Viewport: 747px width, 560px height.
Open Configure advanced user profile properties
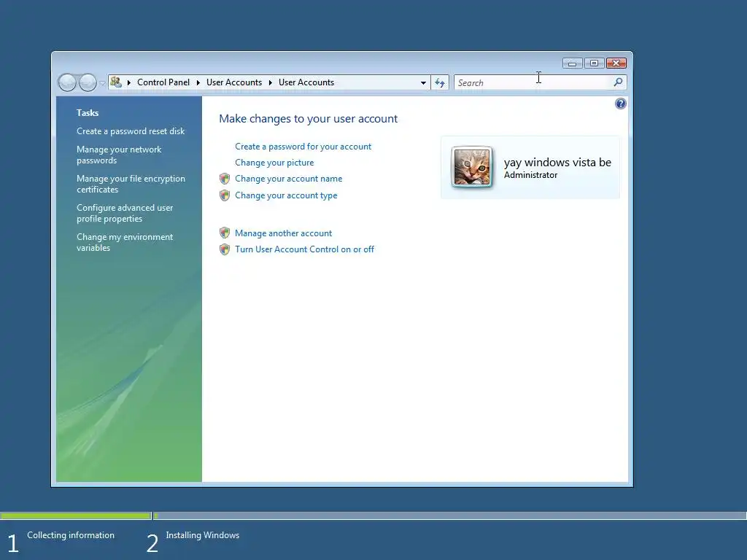point(125,213)
